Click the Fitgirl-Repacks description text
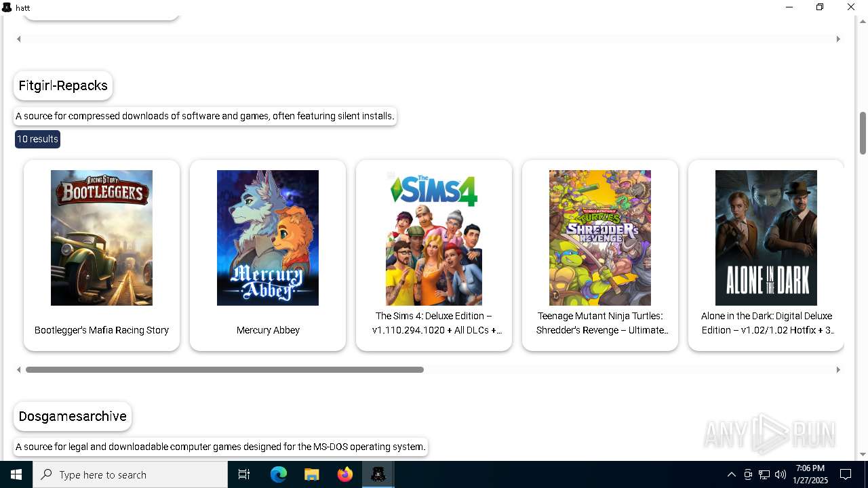The image size is (868, 488). click(x=205, y=116)
